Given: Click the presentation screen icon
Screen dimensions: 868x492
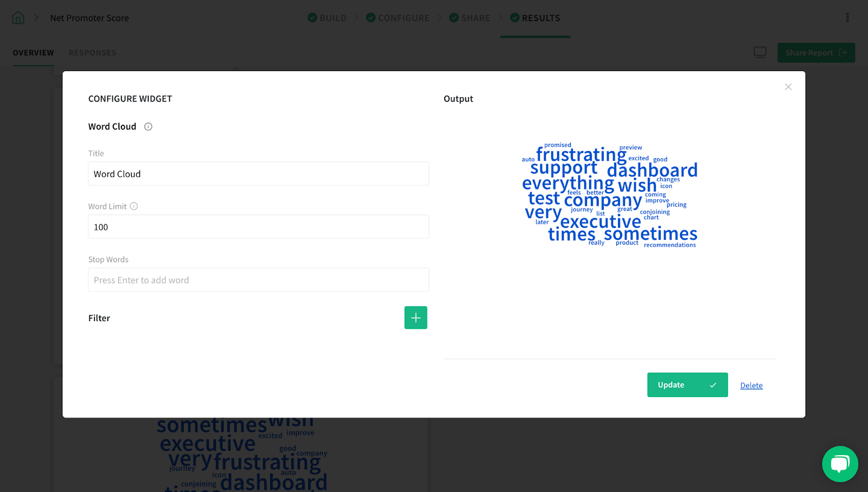Looking at the screenshot, I should (760, 53).
